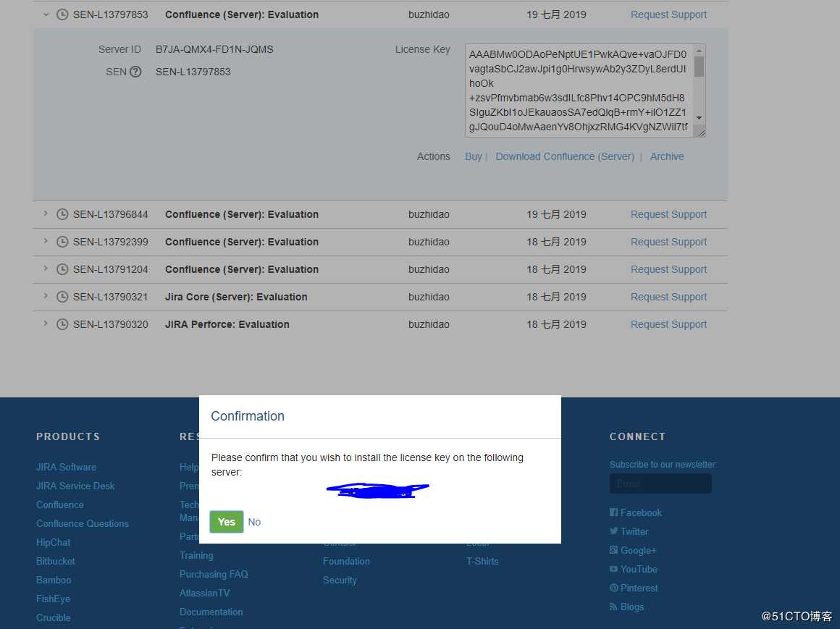Screen dimensions: 840x629
Task: Open JIRA Software footer link
Action: coord(67,467)
